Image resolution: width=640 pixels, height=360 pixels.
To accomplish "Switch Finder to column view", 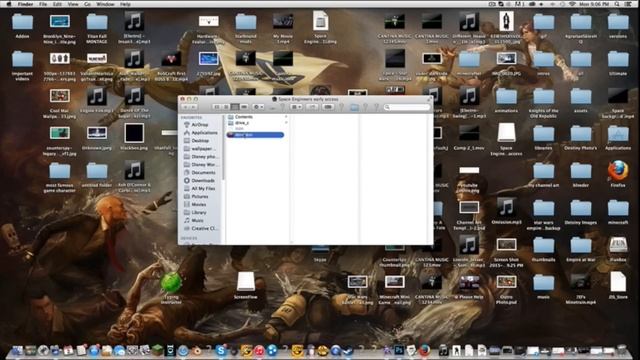I will coord(235,107).
